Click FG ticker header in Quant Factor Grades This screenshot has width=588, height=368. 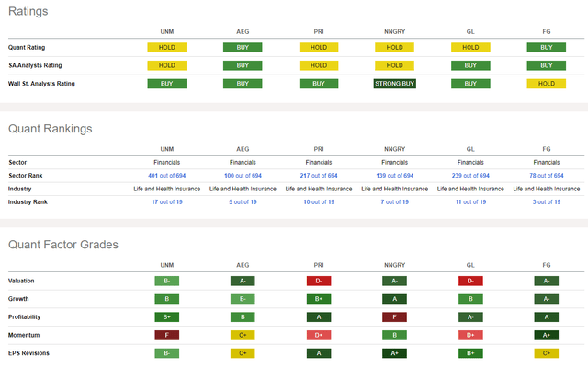[x=547, y=265]
